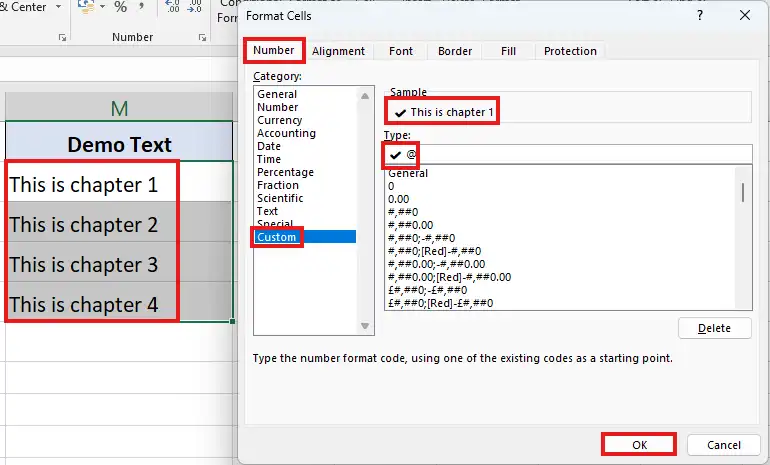Viewport: 770px width, 465px height.
Task: Click the Decrease Decimal icon
Action: coord(194,6)
